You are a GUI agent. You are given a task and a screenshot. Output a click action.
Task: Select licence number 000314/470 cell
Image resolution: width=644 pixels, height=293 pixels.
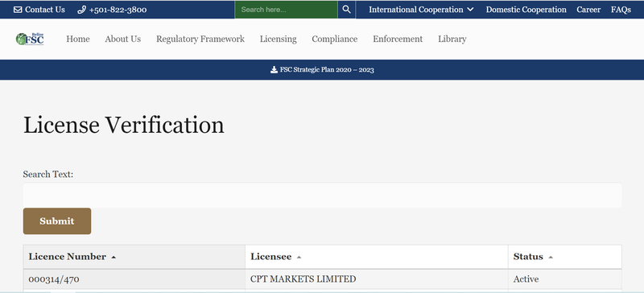pyautogui.click(x=134, y=279)
